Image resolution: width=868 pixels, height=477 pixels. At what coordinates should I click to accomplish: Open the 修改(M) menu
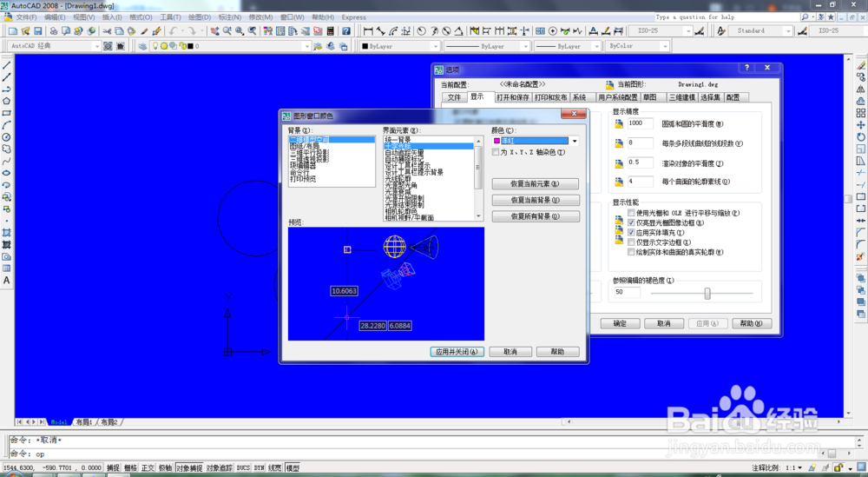click(x=260, y=17)
